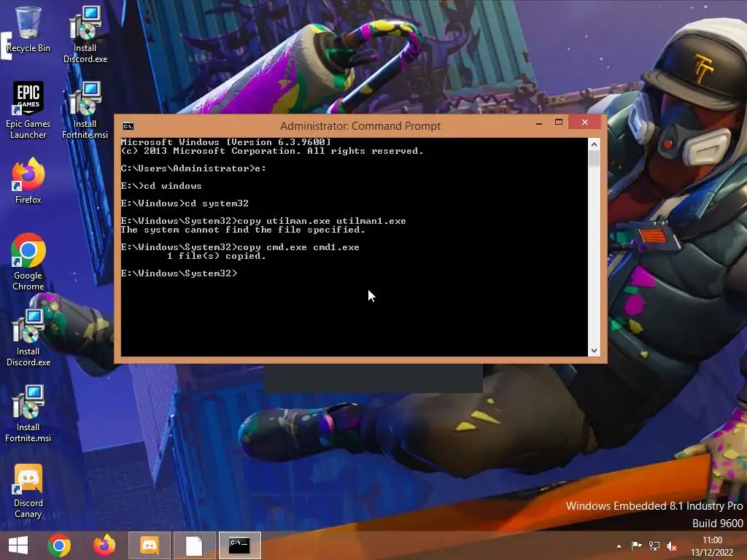Viewport: 747px width, 560px height.
Task: Click the '1 file(s) copied.' output line
Action: (216, 256)
